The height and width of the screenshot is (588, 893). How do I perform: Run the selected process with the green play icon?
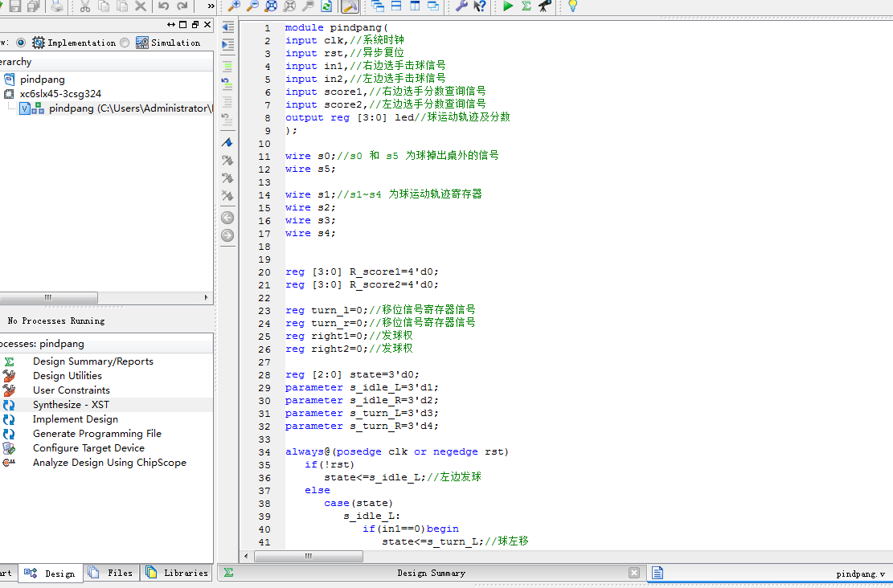[x=508, y=6]
